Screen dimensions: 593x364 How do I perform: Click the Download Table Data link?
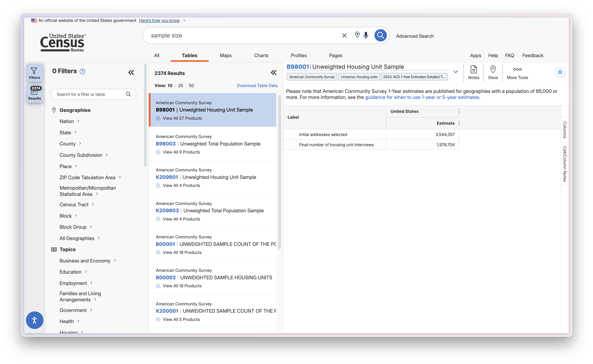(257, 85)
